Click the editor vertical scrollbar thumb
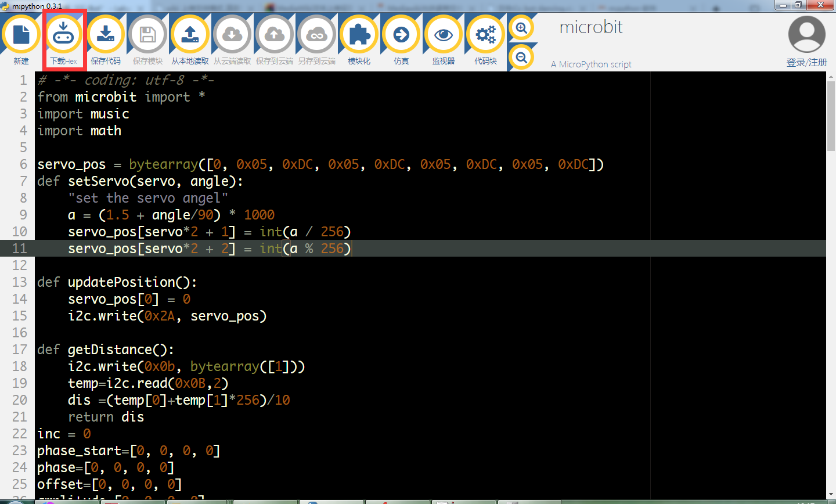Viewport: 836px width, 504px height. click(x=831, y=116)
